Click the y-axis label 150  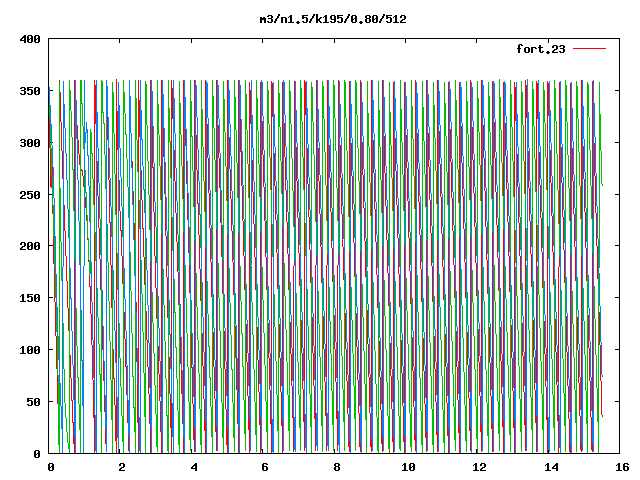pyautogui.click(x=30, y=298)
